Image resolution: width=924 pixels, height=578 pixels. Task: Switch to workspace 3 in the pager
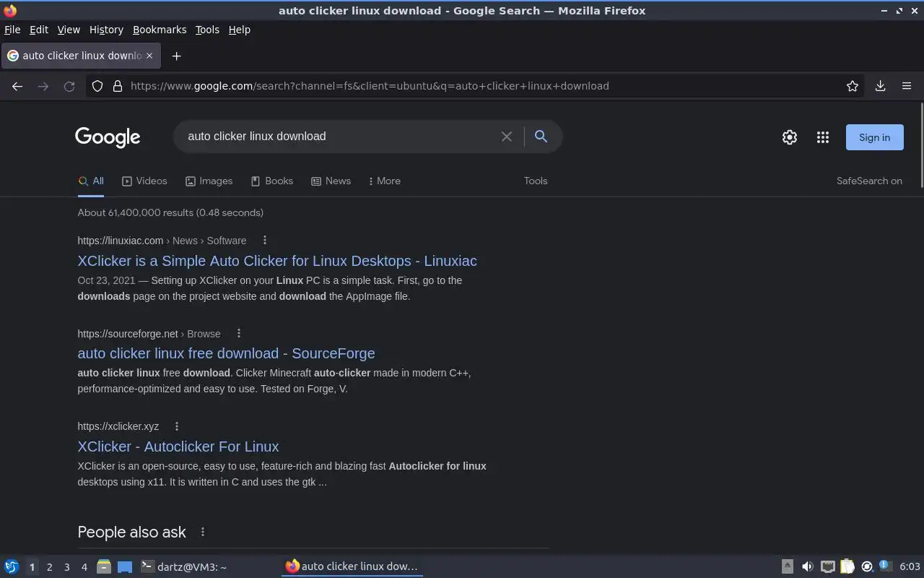[66, 567]
